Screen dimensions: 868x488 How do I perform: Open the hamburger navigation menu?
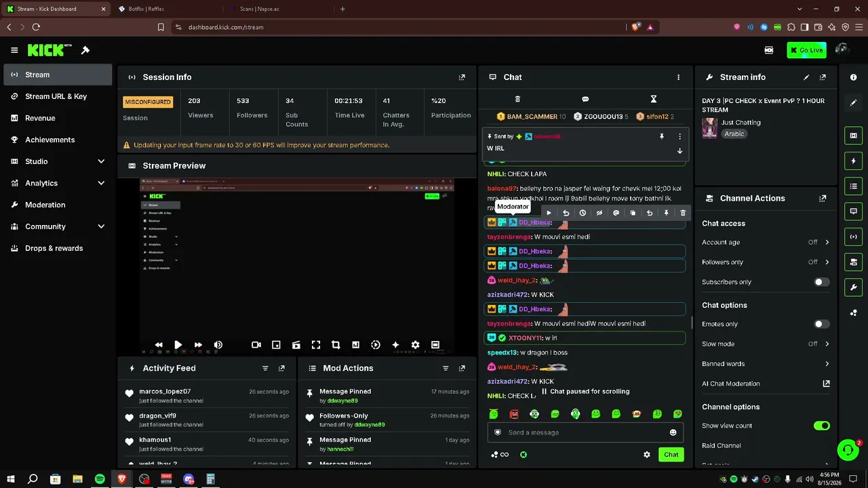click(x=14, y=50)
